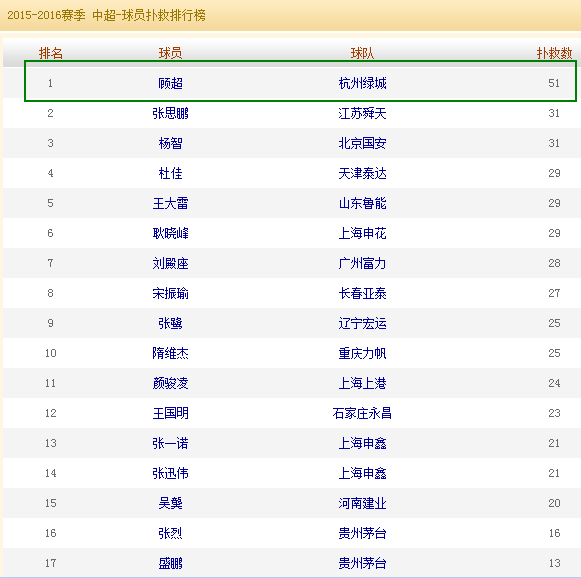
Task: Click player name 张思鹏
Action: 170,113
